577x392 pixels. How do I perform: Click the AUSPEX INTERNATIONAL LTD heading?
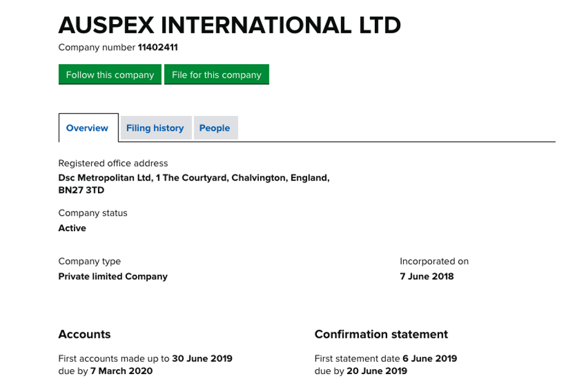pyautogui.click(x=229, y=25)
